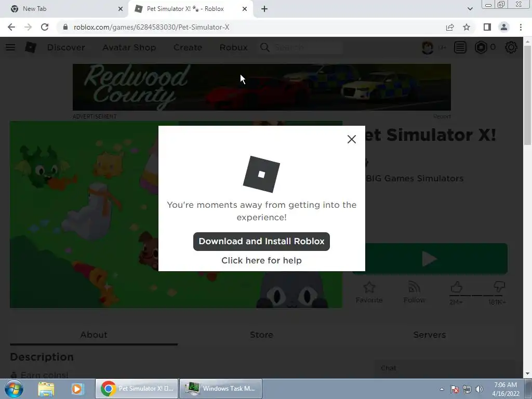Go to the Create page
This screenshot has height=399, width=532.
click(x=188, y=47)
